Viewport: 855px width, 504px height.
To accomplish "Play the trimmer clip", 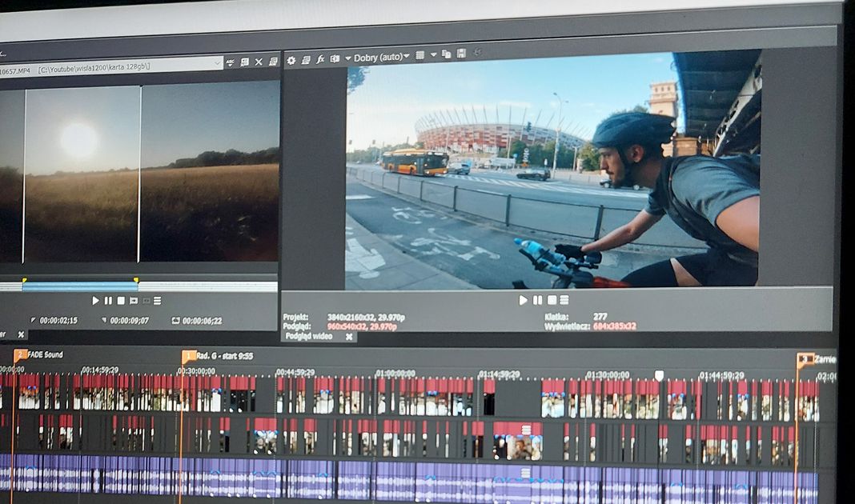I will 95,301.
